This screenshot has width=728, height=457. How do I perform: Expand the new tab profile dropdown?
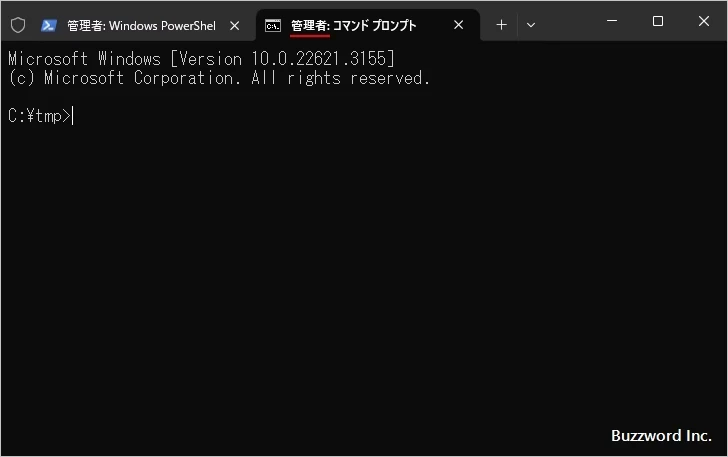click(531, 25)
